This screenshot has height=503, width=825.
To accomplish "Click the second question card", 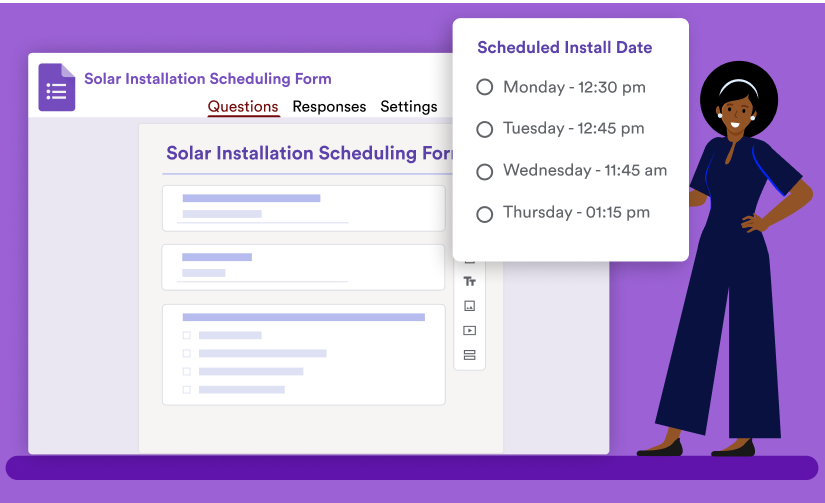I will coord(303,267).
